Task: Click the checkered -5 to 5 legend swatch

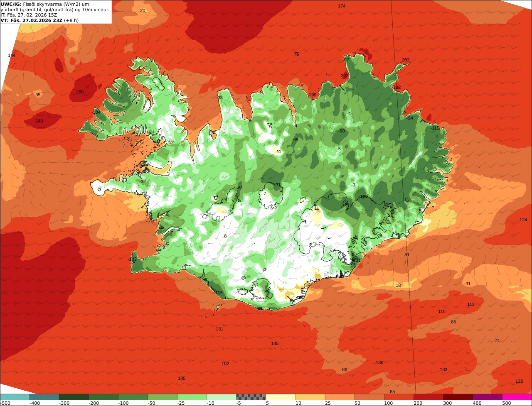Action: 251,397
